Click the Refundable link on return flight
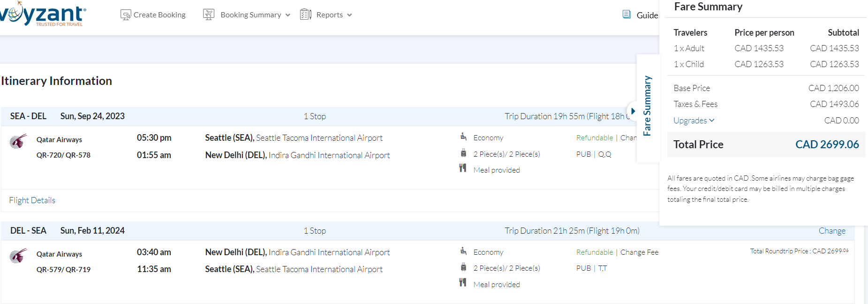Screen dimensions: 868x304 (x=595, y=252)
